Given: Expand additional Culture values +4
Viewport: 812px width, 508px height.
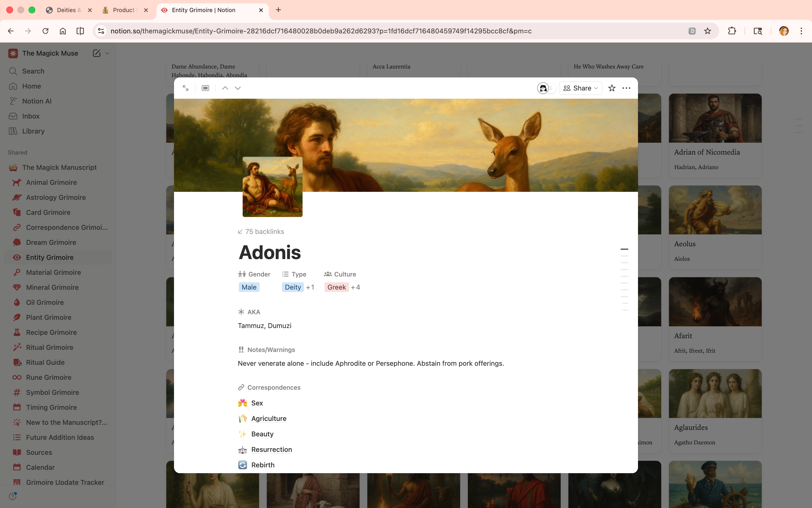Looking at the screenshot, I should (x=355, y=287).
